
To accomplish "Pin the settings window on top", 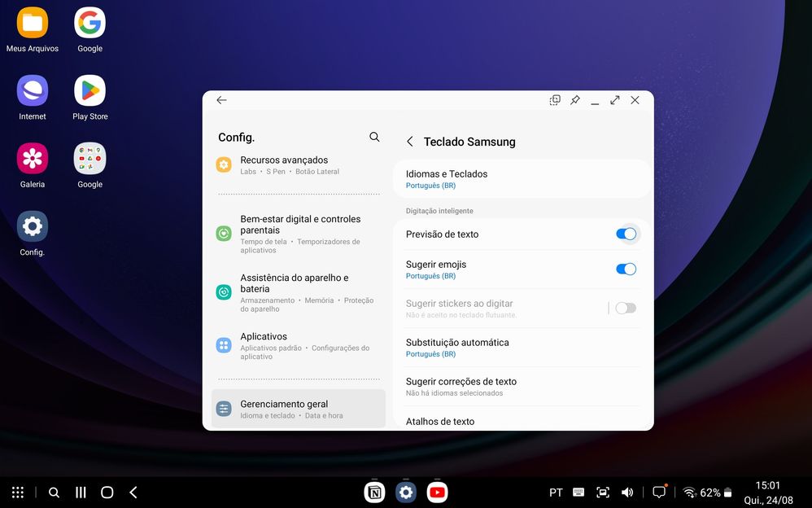I will pyautogui.click(x=574, y=100).
